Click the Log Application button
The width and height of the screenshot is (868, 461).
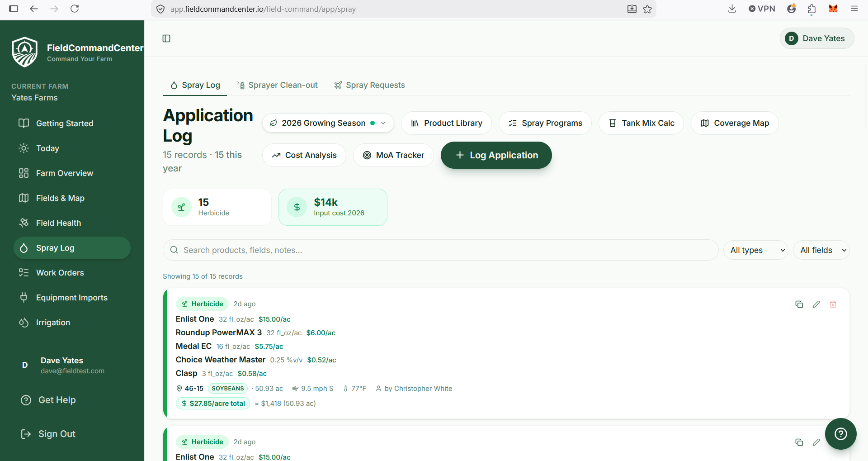pyautogui.click(x=496, y=155)
